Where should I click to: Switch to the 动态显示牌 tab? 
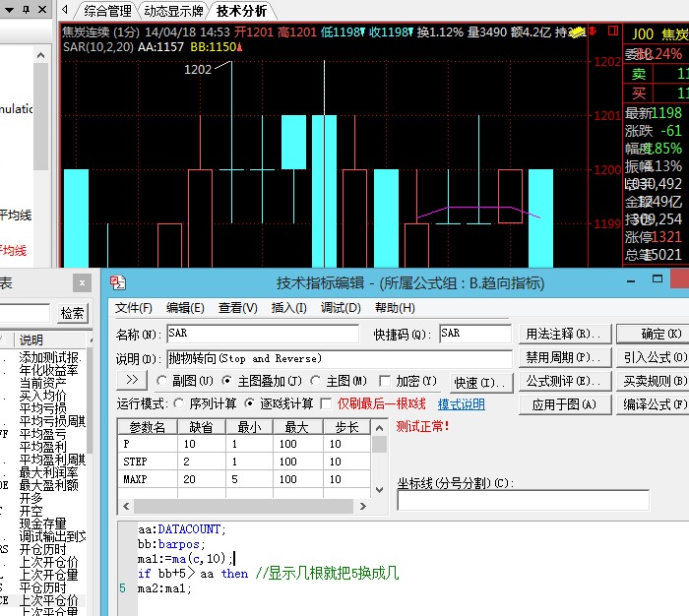[174, 12]
